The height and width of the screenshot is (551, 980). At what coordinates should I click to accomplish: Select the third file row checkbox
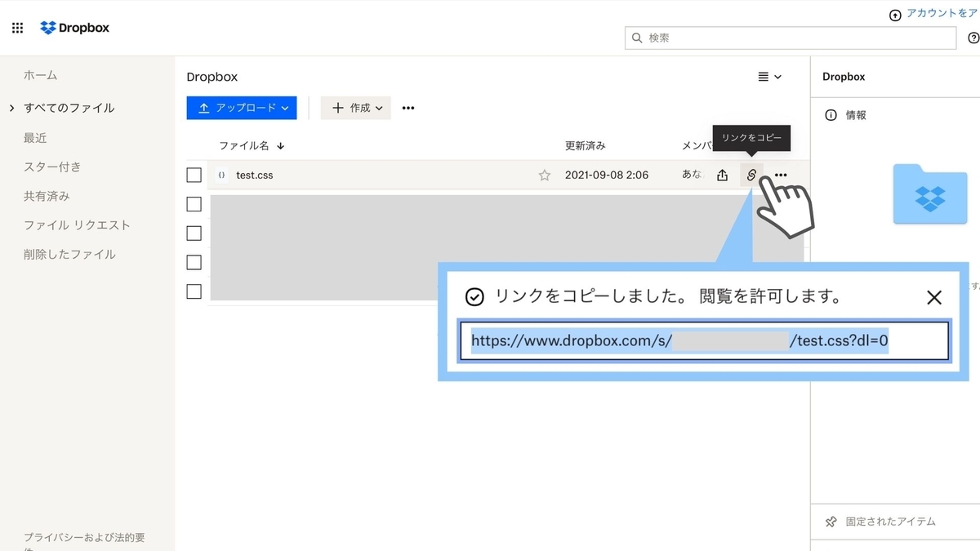pos(194,233)
